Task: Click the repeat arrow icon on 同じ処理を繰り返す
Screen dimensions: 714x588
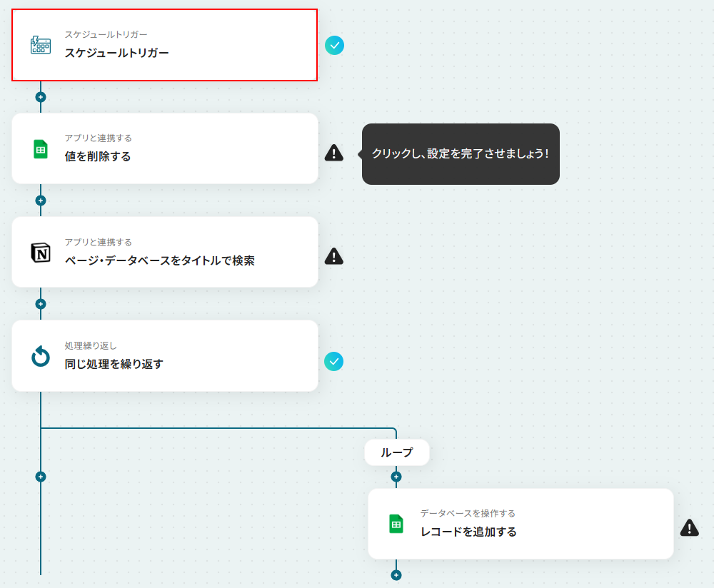Action: (x=41, y=356)
